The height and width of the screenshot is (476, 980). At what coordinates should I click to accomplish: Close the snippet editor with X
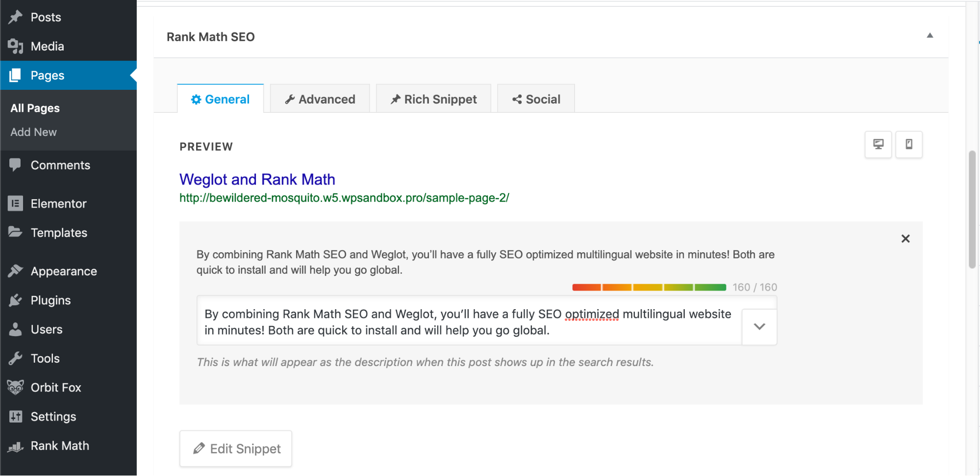tap(905, 238)
